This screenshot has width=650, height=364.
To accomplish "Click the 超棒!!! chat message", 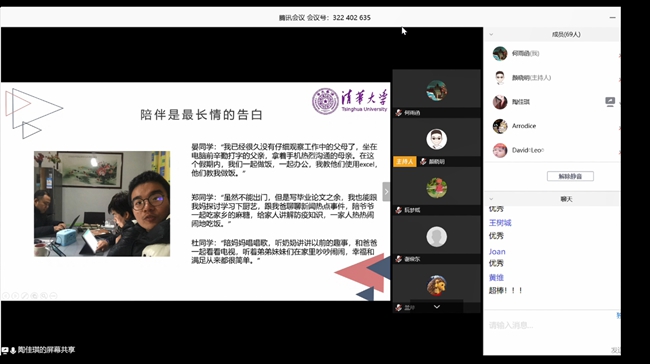I will click(x=506, y=291).
